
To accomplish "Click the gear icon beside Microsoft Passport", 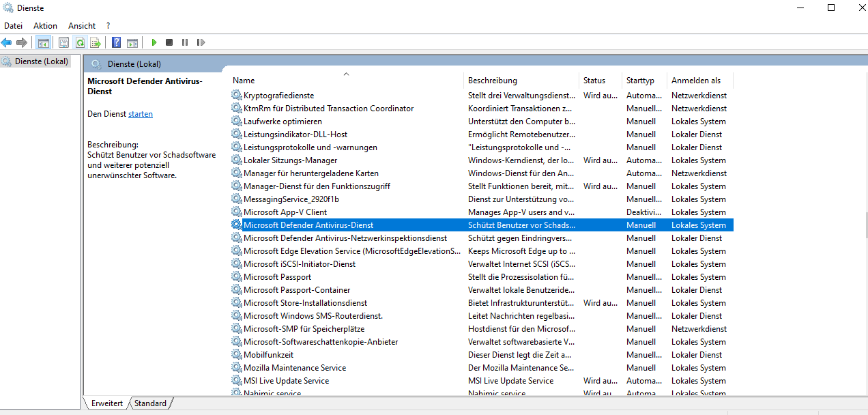I will pyautogui.click(x=237, y=277).
